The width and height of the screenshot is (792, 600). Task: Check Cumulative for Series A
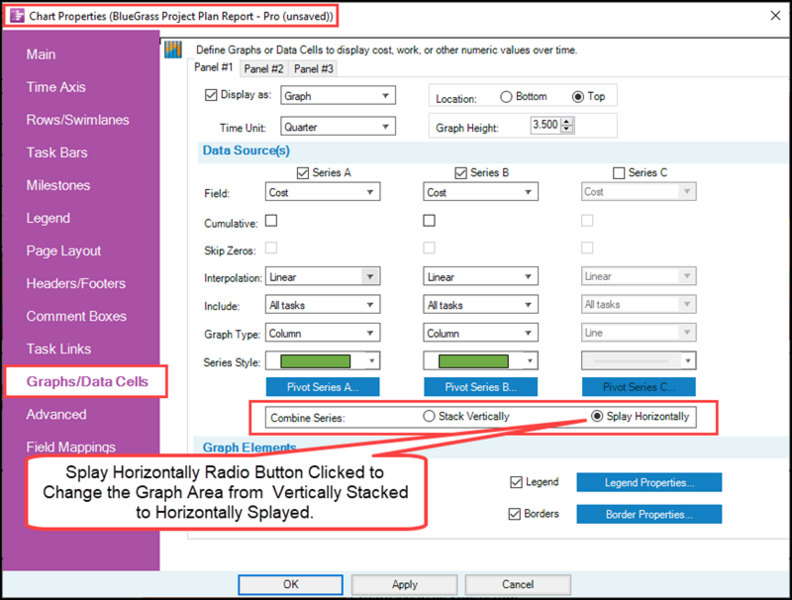[x=271, y=221]
